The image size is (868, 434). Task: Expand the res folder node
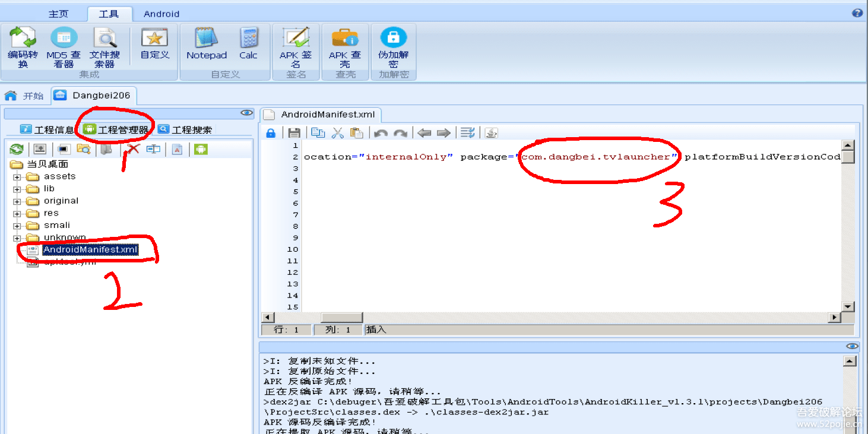coord(17,214)
